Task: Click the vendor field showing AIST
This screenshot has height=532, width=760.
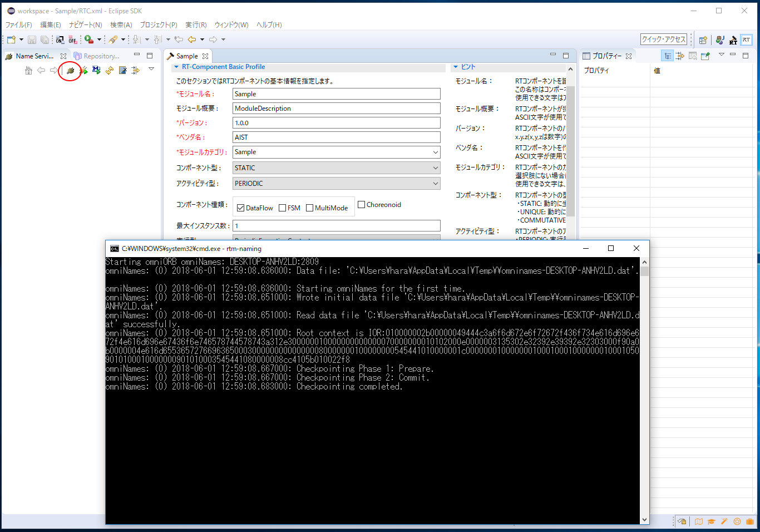Action: coord(336,137)
